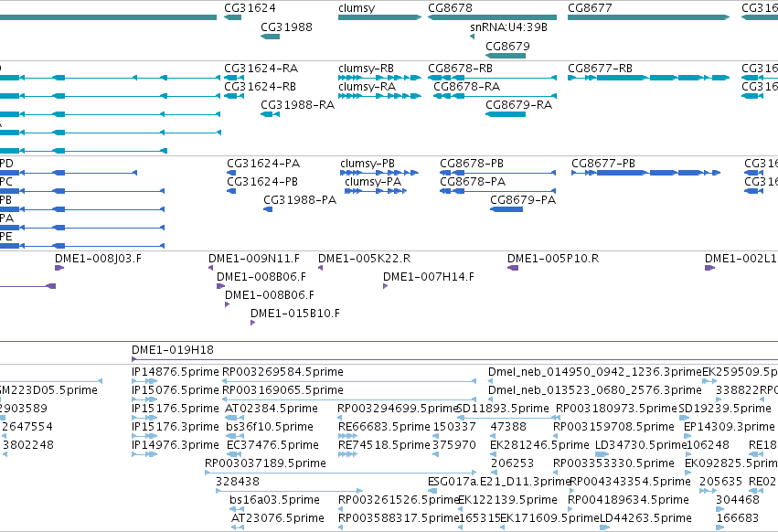778x532 pixels.
Task: Select the DME1-015B10.F clone label
Action: [x=295, y=314]
